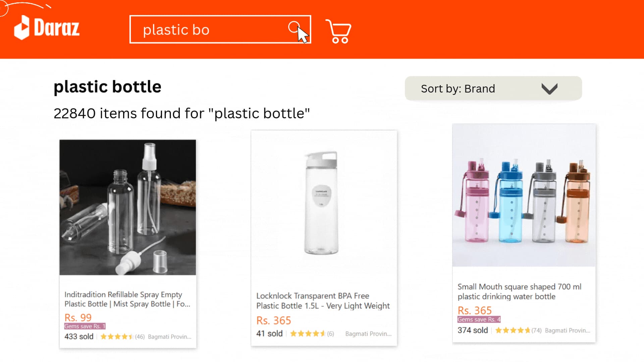The image size is (644, 362).
Task: Expand sort options using chevron arrow
Action: coord(549,89)
